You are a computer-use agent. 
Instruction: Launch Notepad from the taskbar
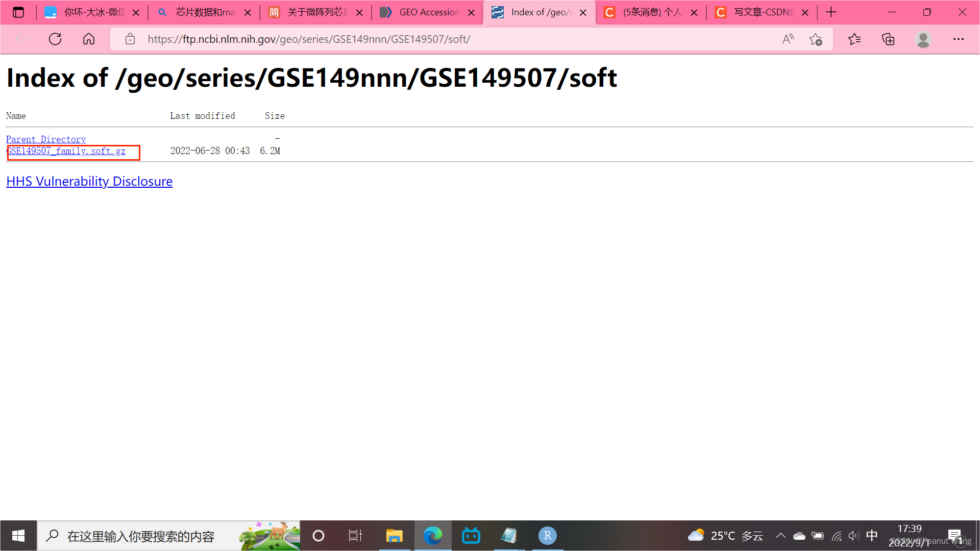pos(509,536)
